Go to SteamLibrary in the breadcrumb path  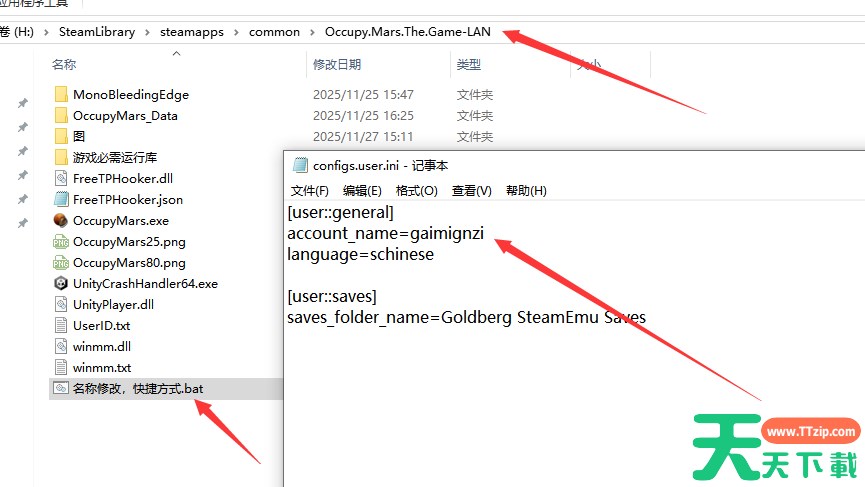96,32
